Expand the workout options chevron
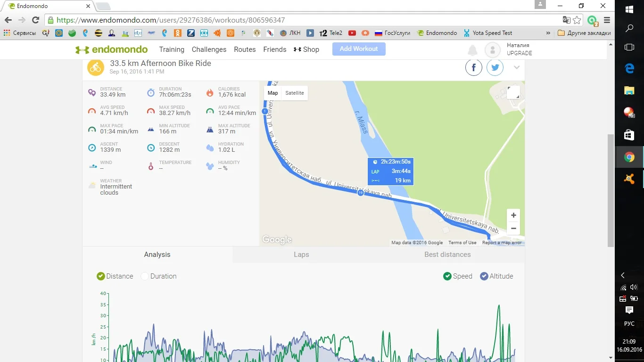644x362 pixels. [x=517, y=68]
